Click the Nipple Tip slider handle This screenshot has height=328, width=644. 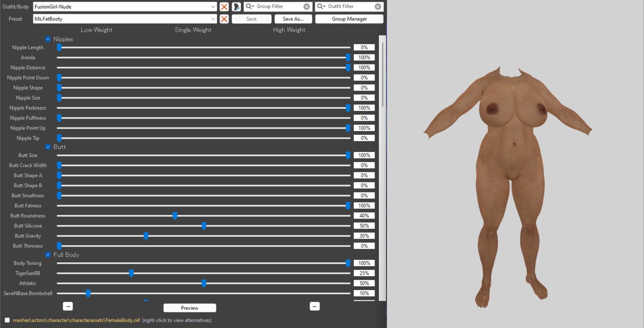[x=59, y=138]
